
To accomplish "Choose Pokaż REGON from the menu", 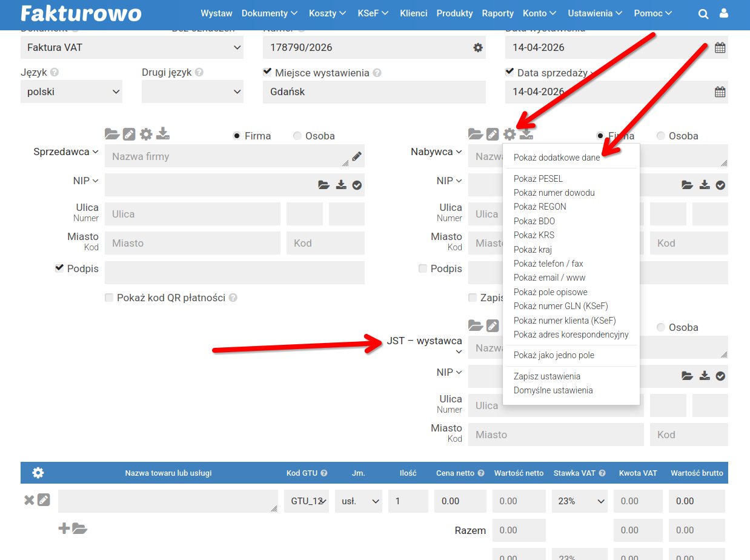I will coord(539,207).
